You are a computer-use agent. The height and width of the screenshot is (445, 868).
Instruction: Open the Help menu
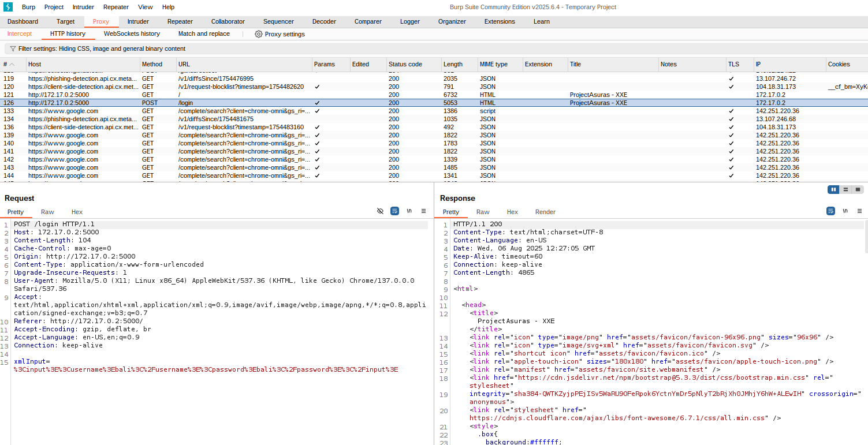click(168, 7)
